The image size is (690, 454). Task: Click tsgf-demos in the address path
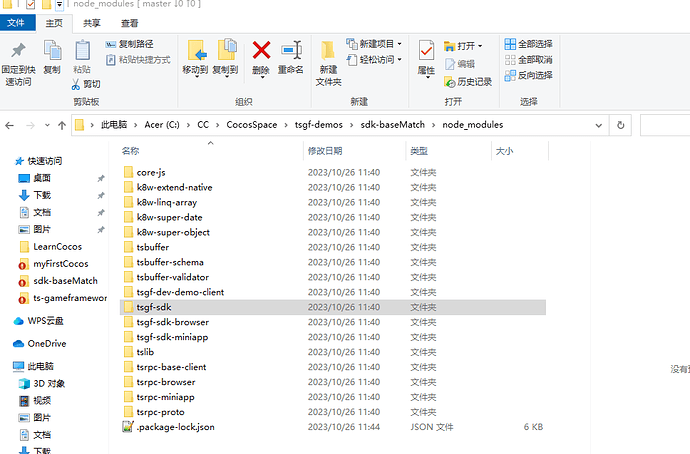point(319,125)
